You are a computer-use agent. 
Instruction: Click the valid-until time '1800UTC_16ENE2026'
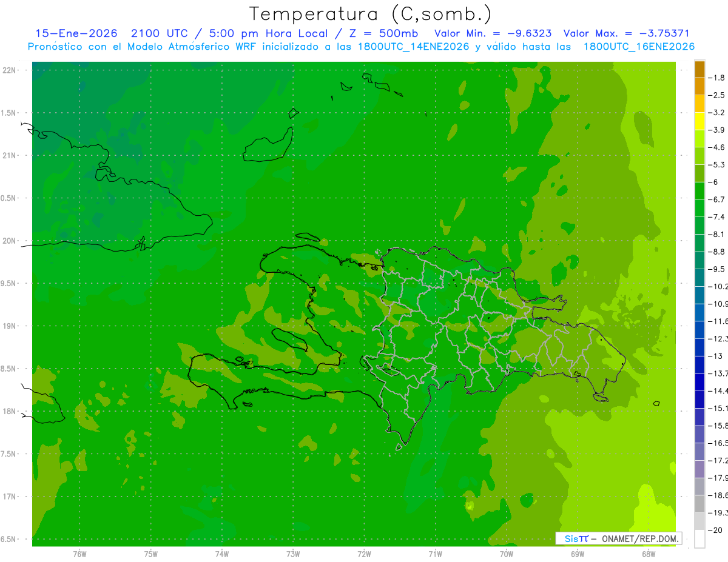point(639,47)
